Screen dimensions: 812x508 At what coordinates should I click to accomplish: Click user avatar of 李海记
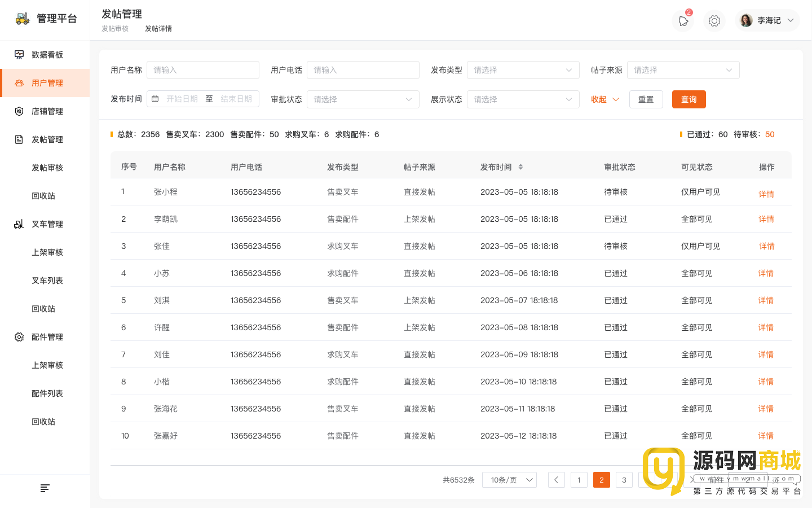coord(746,20)
